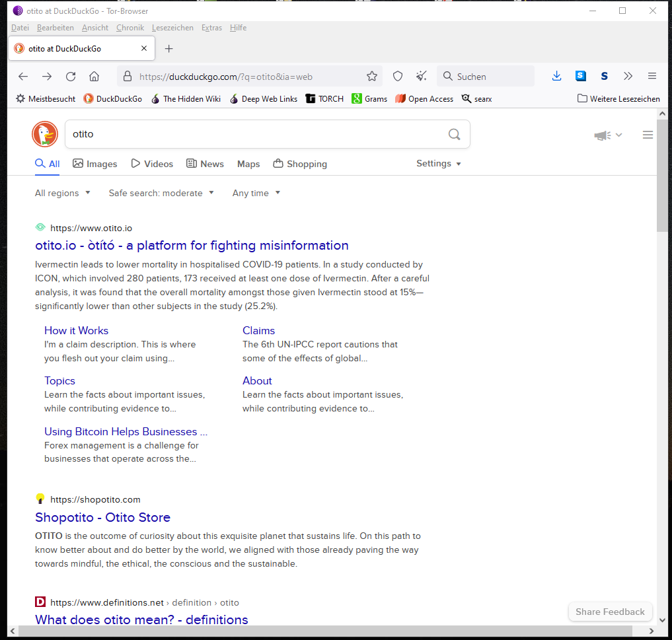Show more toolbar items via double chevron
Image resolution: width=672 pixels, height=640 pixels.
point(628,76)
